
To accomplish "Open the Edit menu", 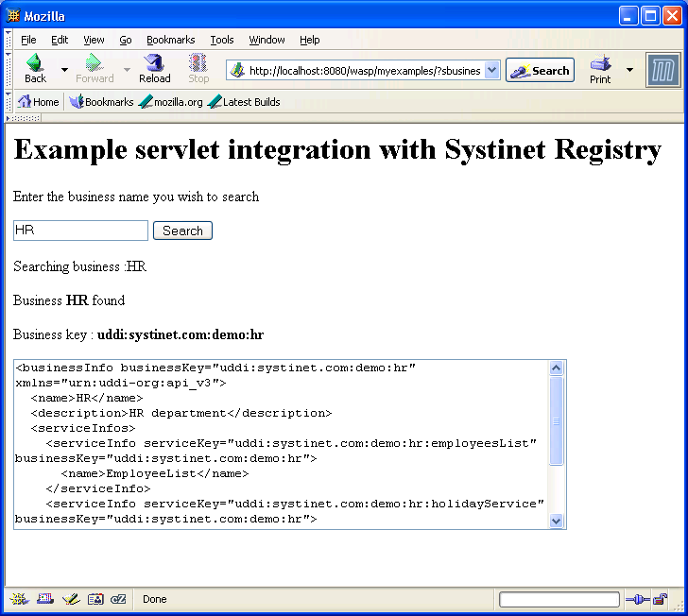I will (60, 40).
